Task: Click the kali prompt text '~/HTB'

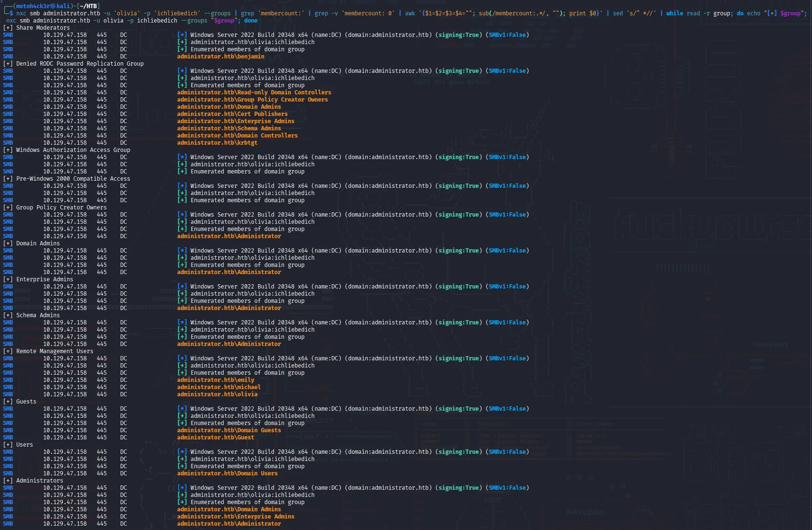Action: click(x=88, y=6)
